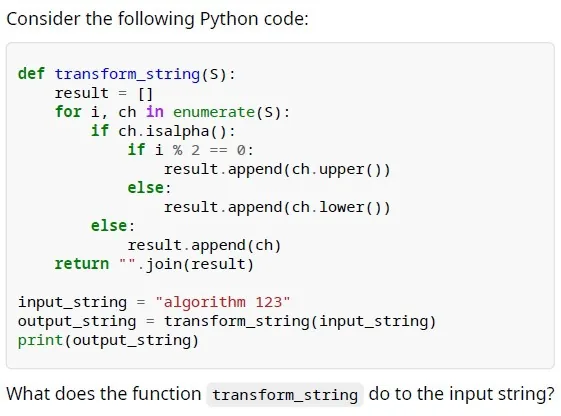Click 'Consider the following Python code' heading
The image size is (561, 416).
[157, 19]
